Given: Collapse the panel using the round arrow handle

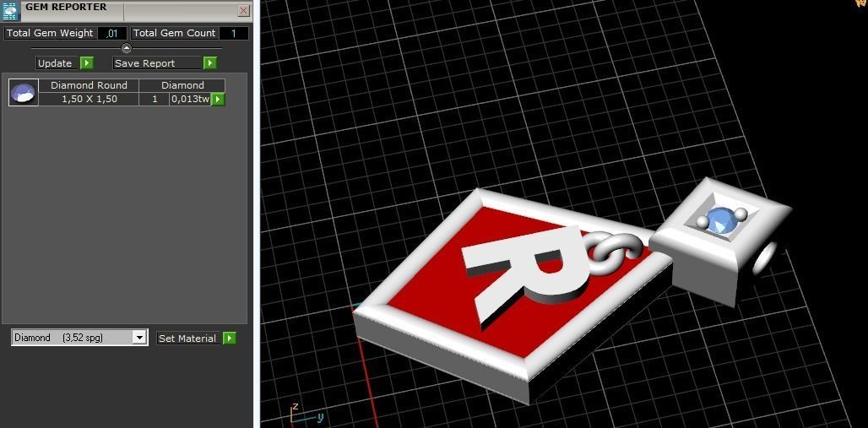Looking at the screenshot, I should coord(126,48).
